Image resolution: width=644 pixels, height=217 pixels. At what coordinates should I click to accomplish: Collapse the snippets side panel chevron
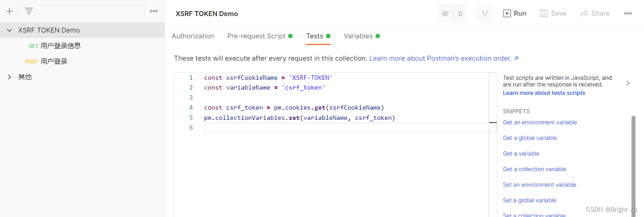(x=628, y=83)
